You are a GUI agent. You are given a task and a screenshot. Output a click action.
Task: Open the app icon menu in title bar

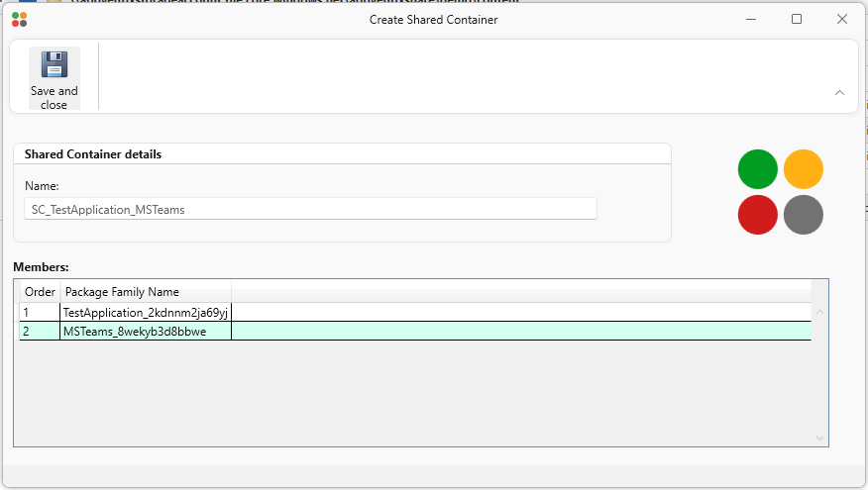pos(19,19)
